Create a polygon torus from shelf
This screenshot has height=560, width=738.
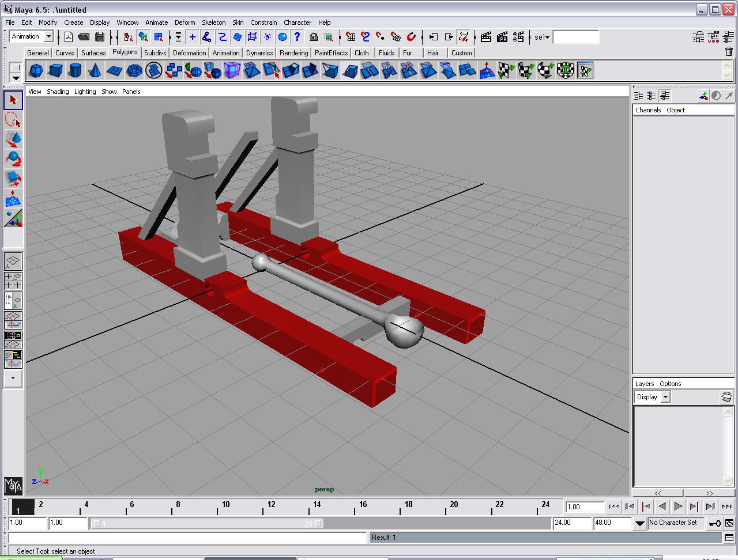134,71
